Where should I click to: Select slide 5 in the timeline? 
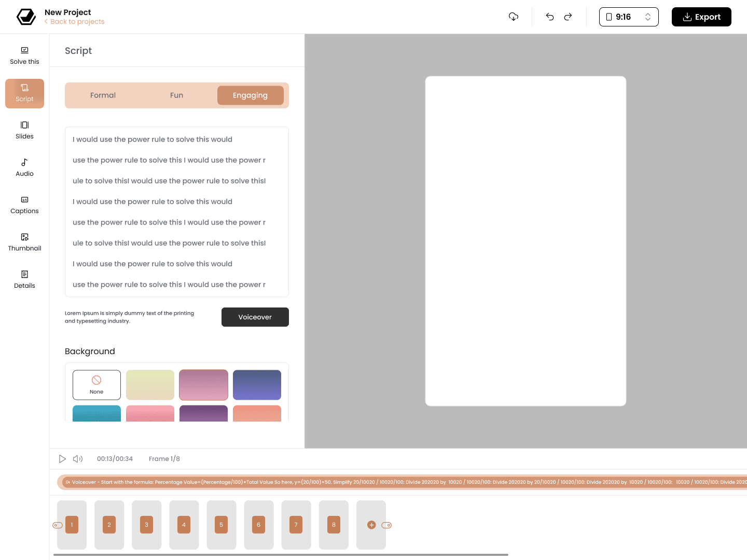pyautogui.click(x=222, y=525)
